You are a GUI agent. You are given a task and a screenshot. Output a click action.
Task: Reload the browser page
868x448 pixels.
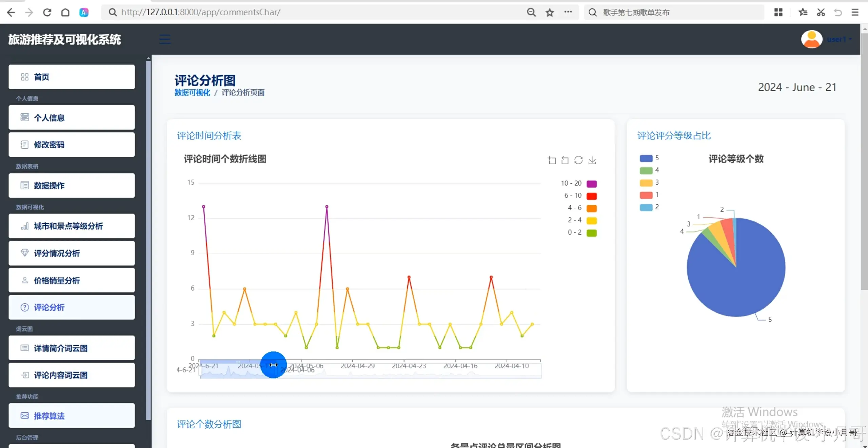[x=47, y=13]
